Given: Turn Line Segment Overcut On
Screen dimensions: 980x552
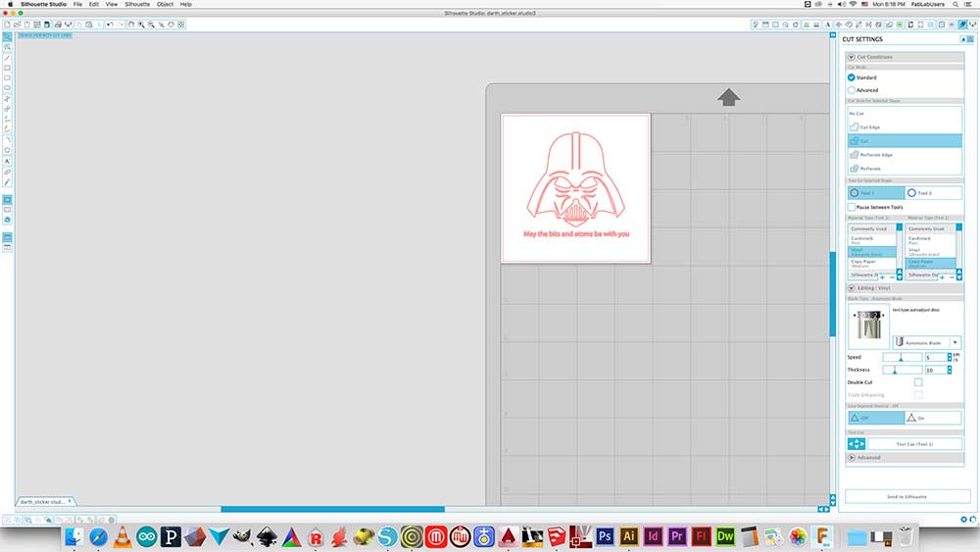Looking at the screenshot, I should coord(934,418).
